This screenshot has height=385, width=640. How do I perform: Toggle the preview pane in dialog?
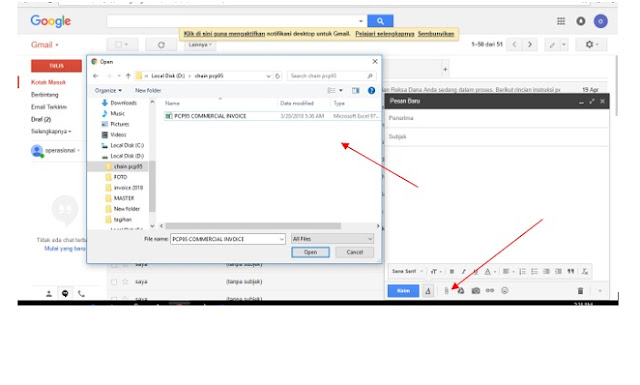(356, 91)
